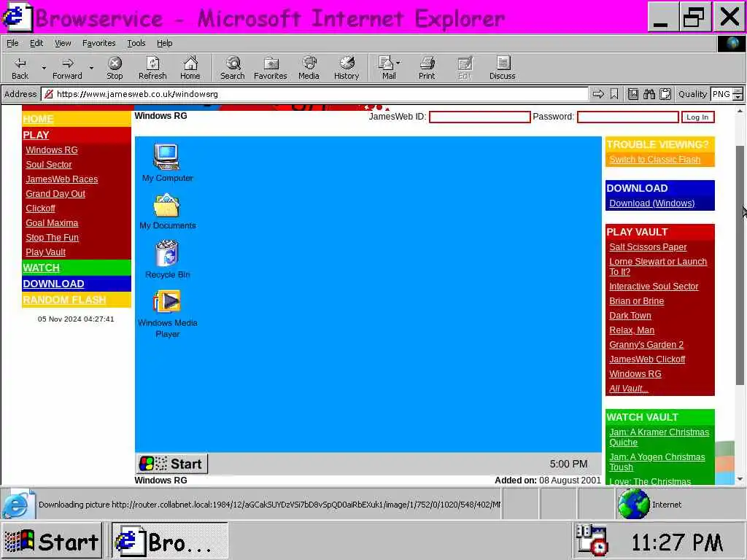This screenshot has height=560, width=747.
Task: Open the Granny's Garden 2 link
Action: pos(646,345)
